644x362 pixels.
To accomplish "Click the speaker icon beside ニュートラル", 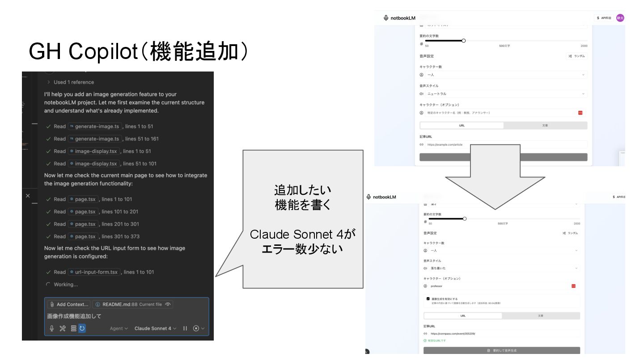I will [421, 94].
